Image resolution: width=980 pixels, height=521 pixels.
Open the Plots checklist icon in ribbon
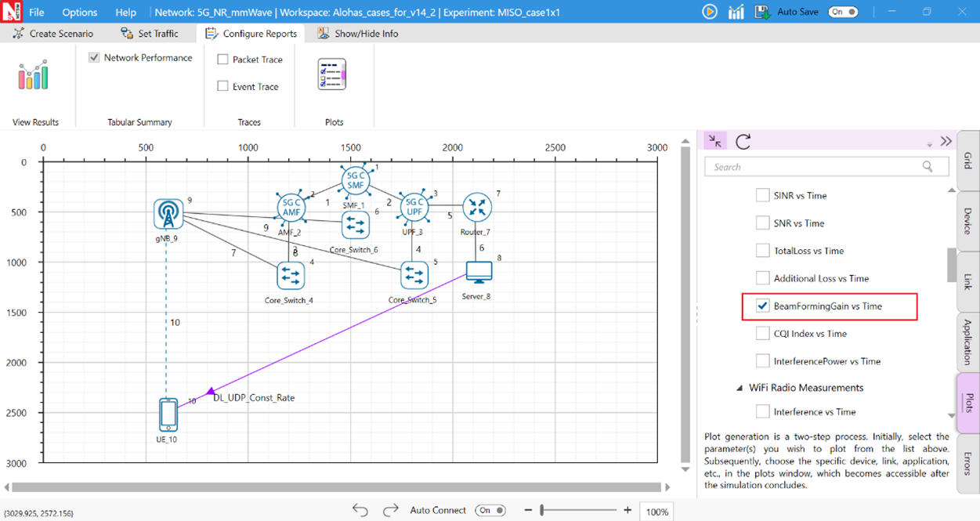click(x=332, y=74)
